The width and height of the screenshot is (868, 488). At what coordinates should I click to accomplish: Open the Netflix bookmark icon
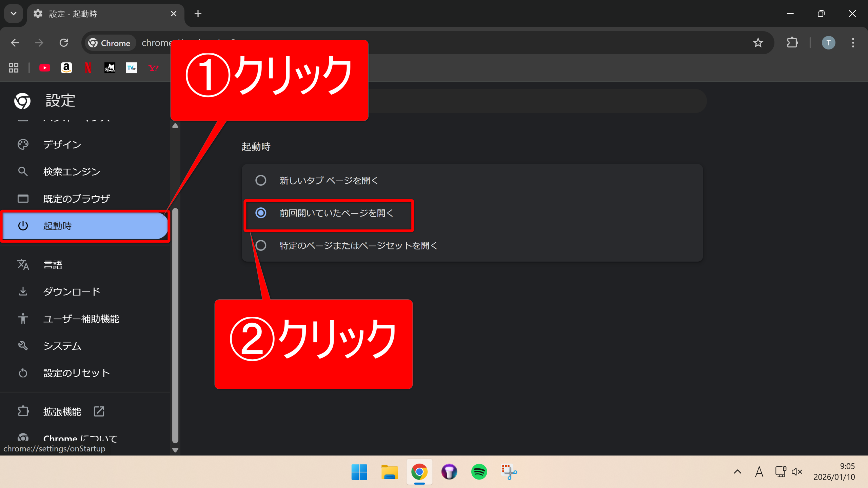[x=88, y=68]
